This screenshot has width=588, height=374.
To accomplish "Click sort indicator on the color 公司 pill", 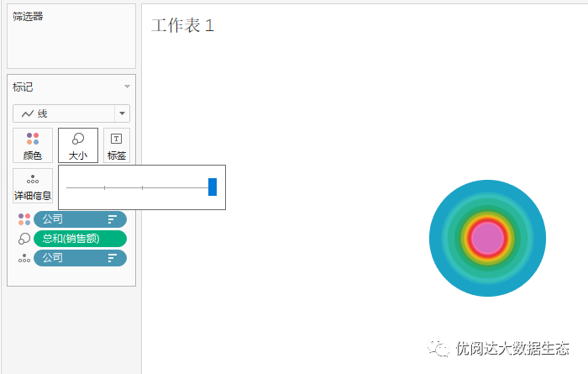I will [112, 219].
